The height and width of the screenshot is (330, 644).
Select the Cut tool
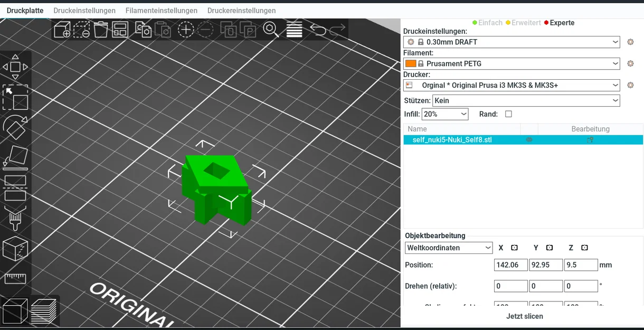(x=15, y=188)
